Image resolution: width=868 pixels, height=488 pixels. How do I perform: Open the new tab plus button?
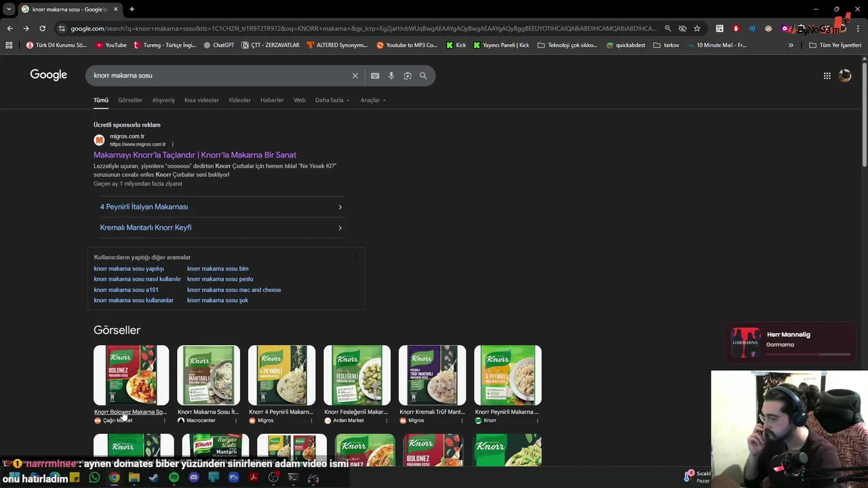(x=132, y=9)
